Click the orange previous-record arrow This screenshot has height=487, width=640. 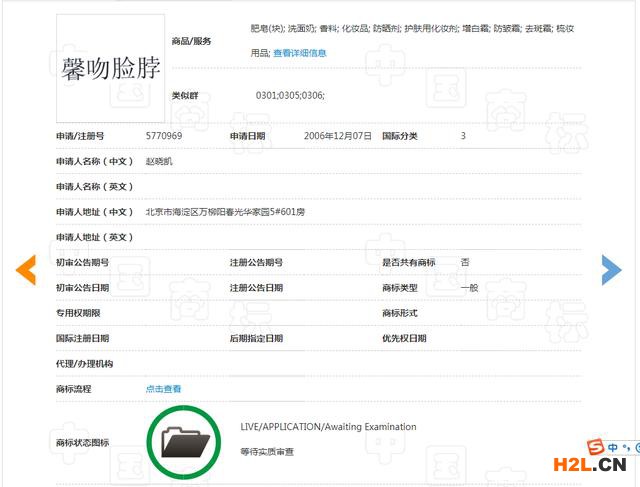(26, 268)
